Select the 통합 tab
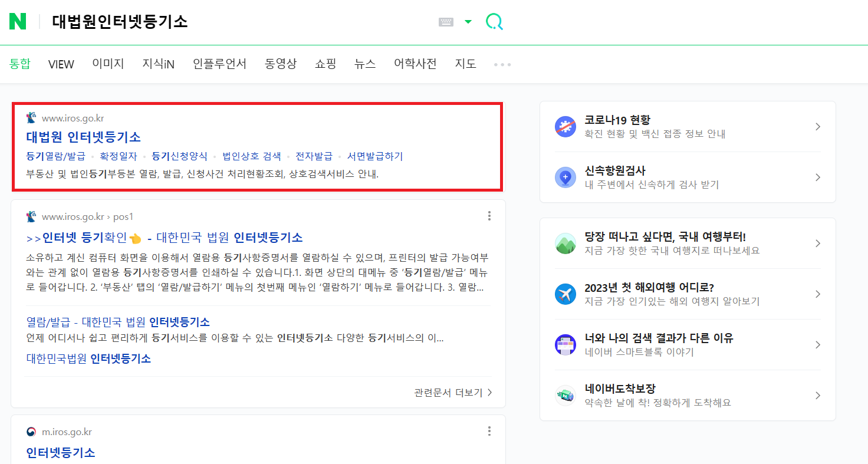 [20, 64]
